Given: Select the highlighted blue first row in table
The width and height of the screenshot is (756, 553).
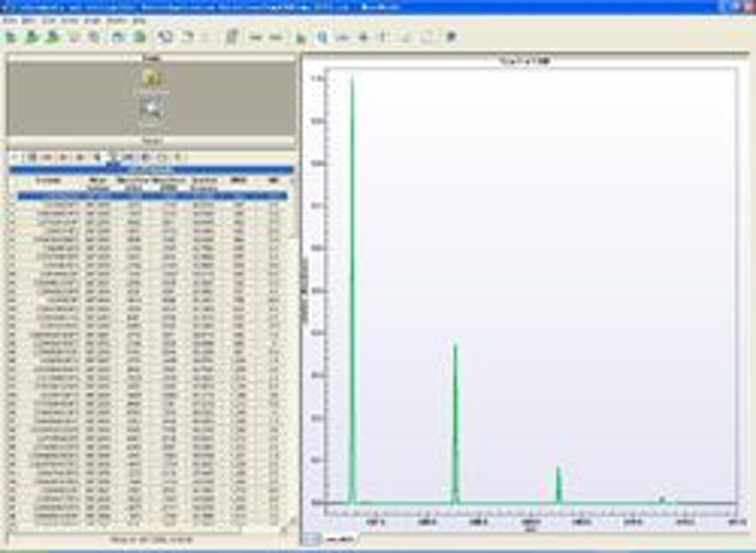Looking at the screenshot, I should point(152,196).
